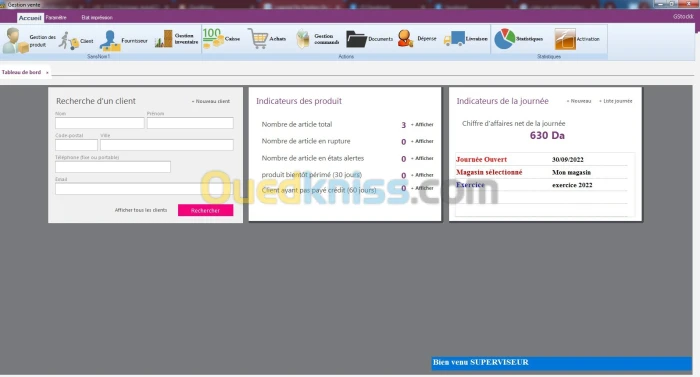Image resolution: width=700 pixels, height=377 pixels.
Task: Launch Gestion inventaire from the ribbon
Action: point(176,39)
